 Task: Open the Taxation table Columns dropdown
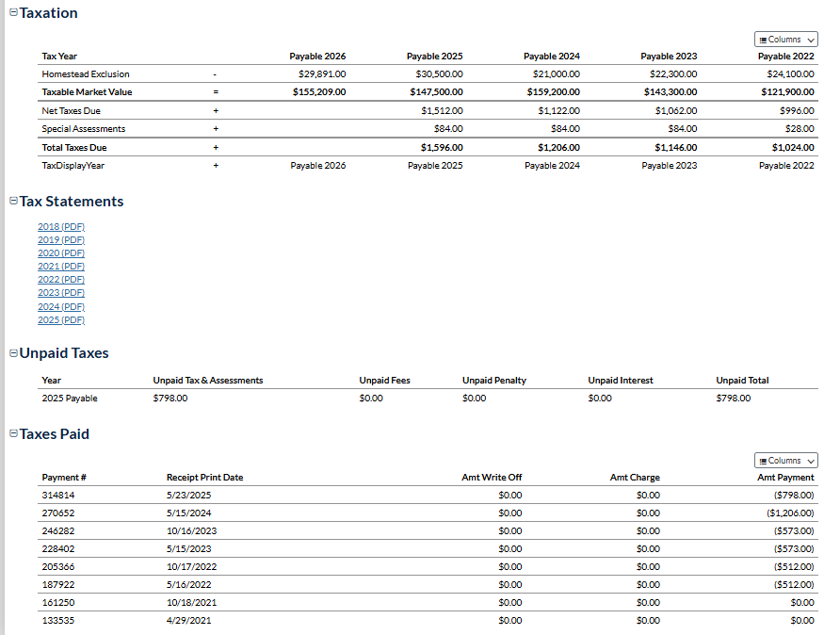[x=785, y=40]
